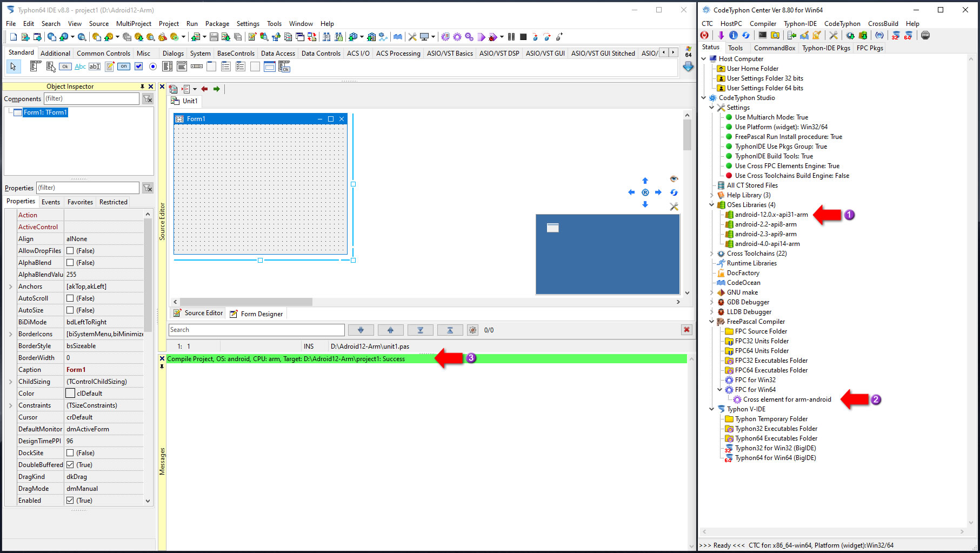Select Cross element for arm-android

tap(786, 399)
